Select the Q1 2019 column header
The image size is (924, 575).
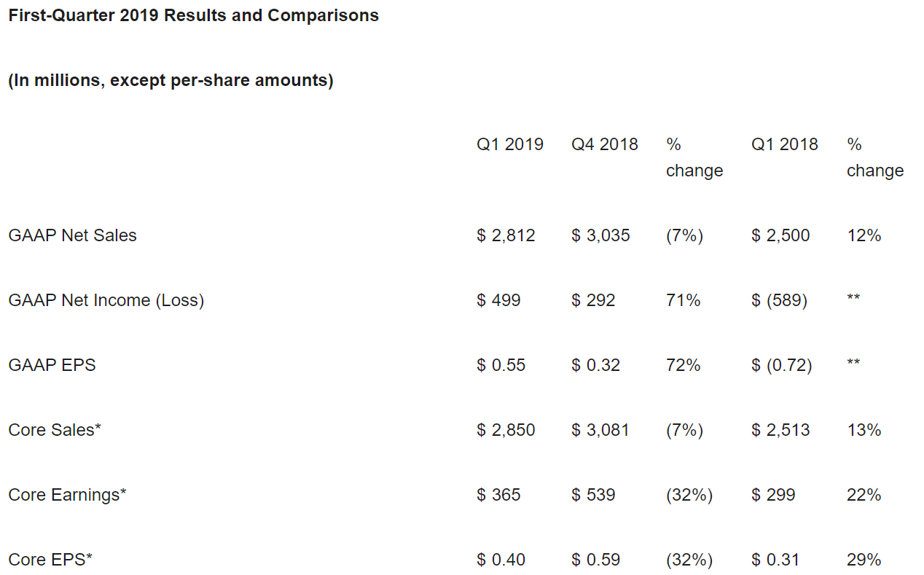(509, 144)
